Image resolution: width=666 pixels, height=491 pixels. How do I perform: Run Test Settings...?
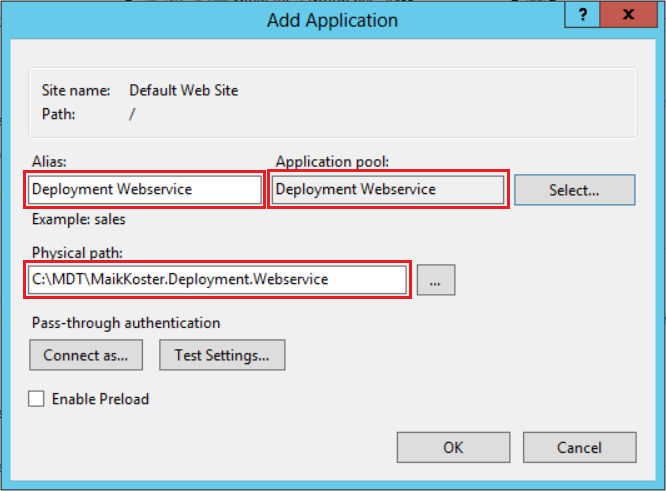point(222,355)
